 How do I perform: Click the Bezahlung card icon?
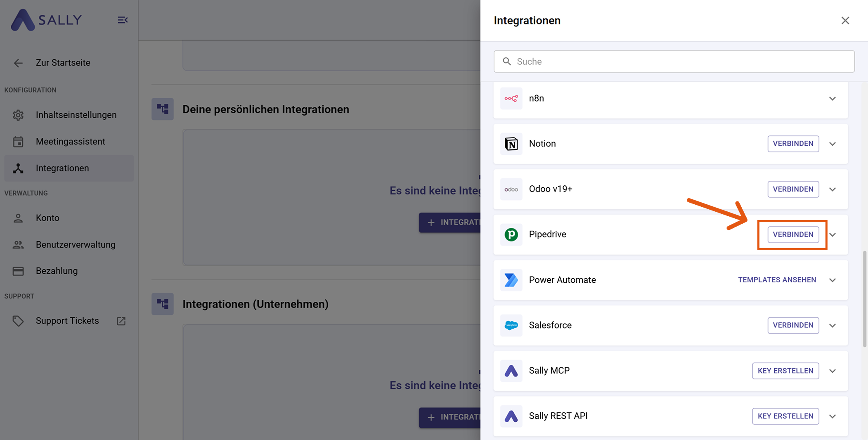18,271
